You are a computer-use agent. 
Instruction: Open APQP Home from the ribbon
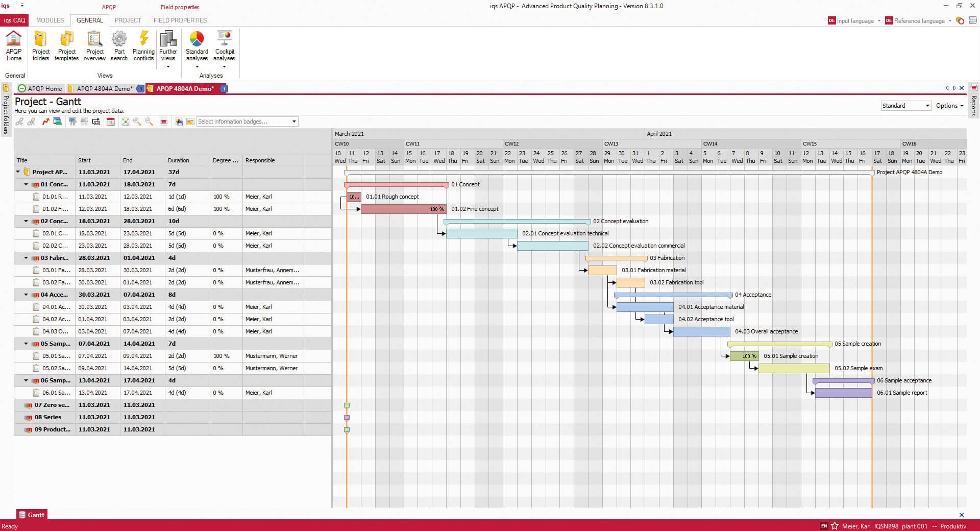[13, 46]
